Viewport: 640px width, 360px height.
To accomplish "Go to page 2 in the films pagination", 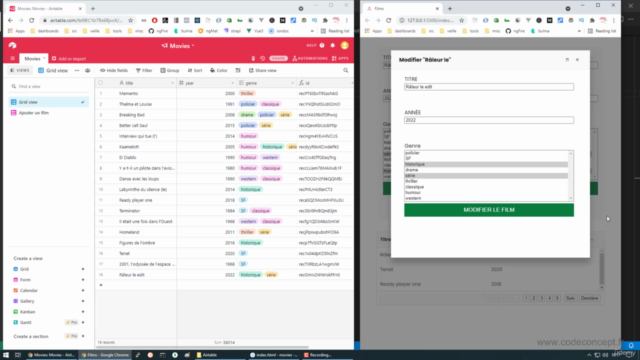I will (533, 298).
